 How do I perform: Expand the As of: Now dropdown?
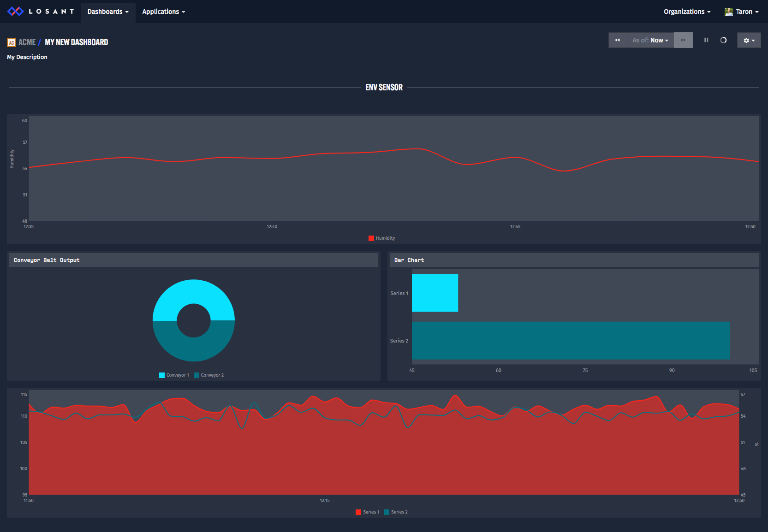click(650, 40)
